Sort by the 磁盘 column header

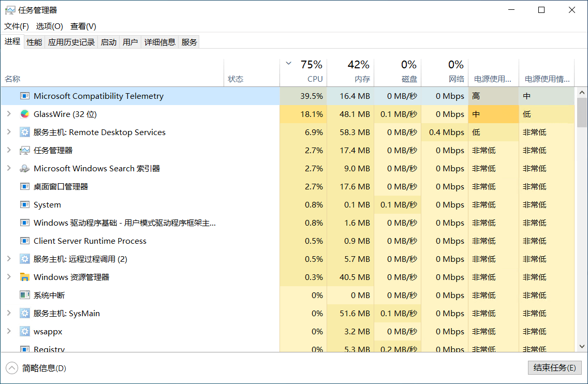(398, 73)
